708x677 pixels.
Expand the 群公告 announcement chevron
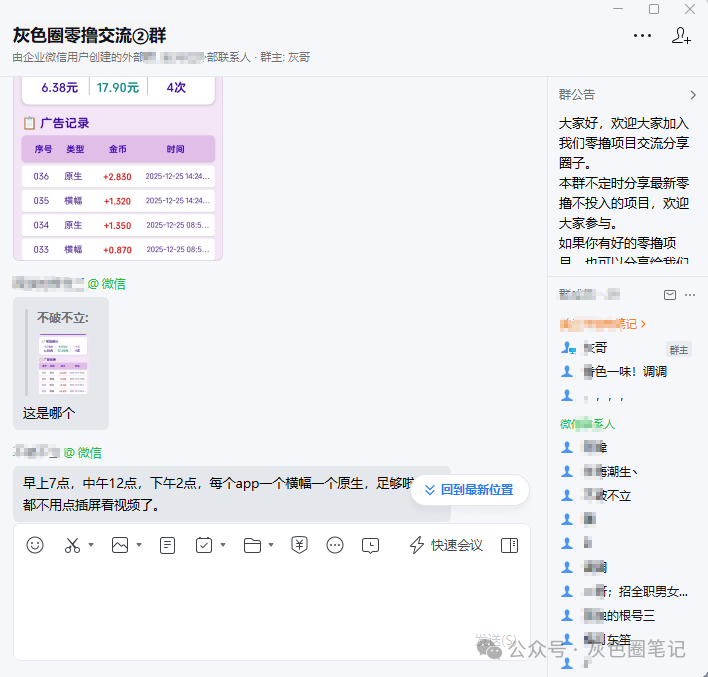pos(693,95)
